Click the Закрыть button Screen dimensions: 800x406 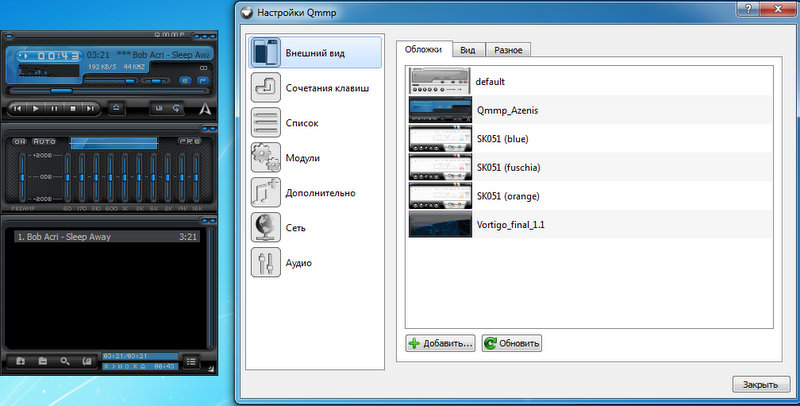pyautogui.click(x=761, y=385)
